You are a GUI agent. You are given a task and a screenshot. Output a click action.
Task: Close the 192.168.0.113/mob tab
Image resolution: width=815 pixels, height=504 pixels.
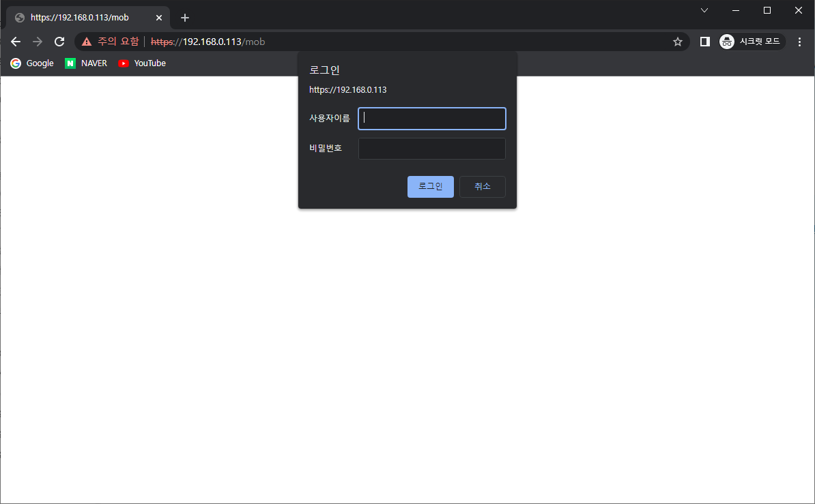[159, 18]
